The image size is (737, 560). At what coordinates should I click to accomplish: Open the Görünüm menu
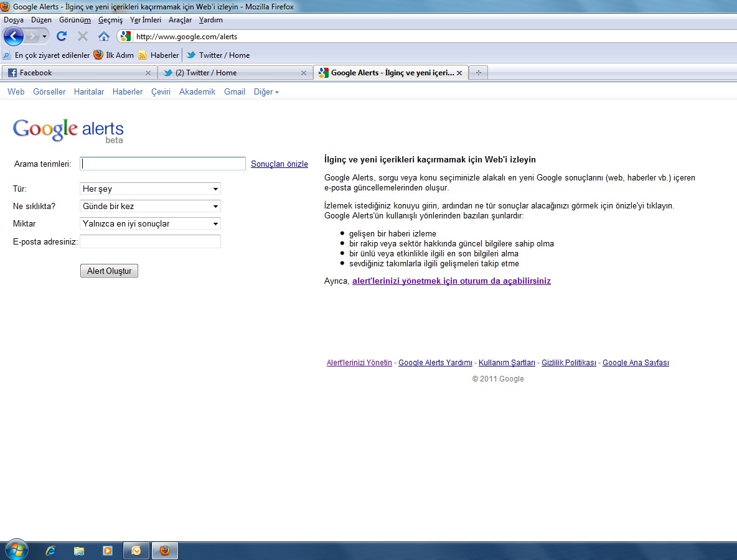point(75,20)
